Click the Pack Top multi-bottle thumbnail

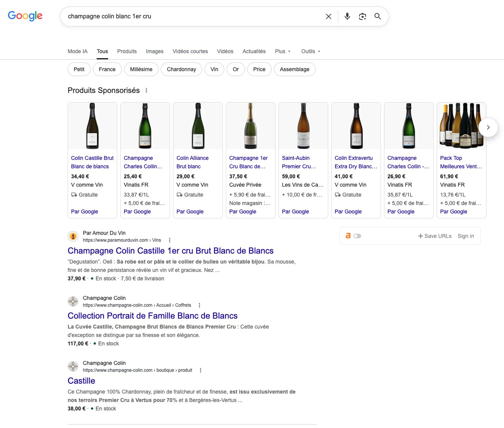[x=462, y=126]
